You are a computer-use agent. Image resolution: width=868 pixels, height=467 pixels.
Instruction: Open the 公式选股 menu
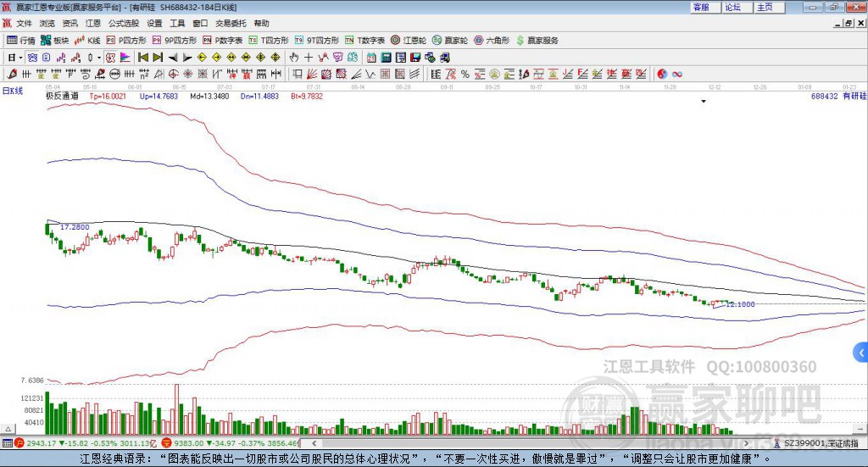tap(124, 23)
